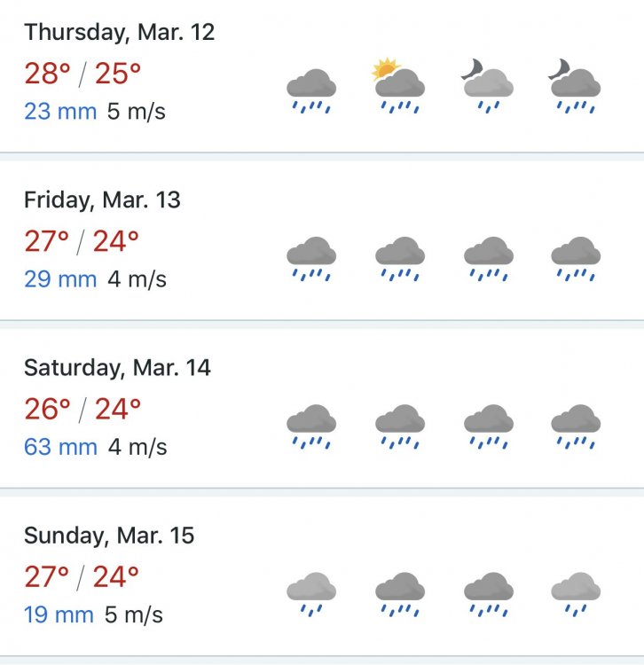Open the Sunday, Mar. 15 forecast
The height and width of the screenshot is (665, 644).
click(109, 536)
